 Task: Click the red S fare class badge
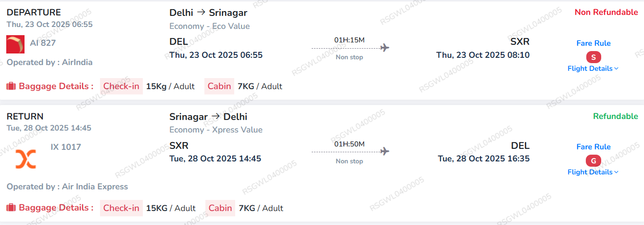[x=593, y=57]
